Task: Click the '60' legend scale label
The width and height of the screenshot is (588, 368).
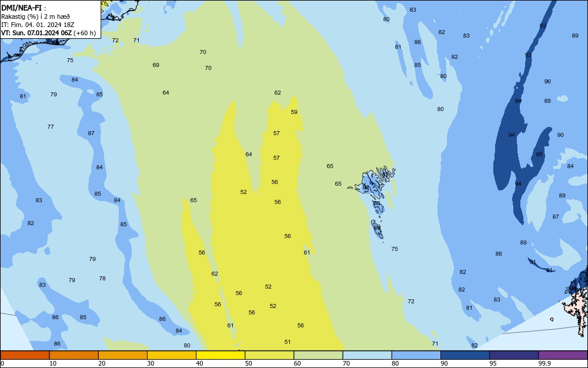Action: click(298, 363)
